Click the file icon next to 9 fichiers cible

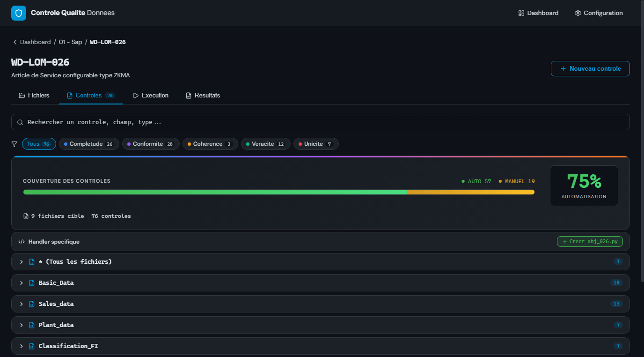click(26, 216)
